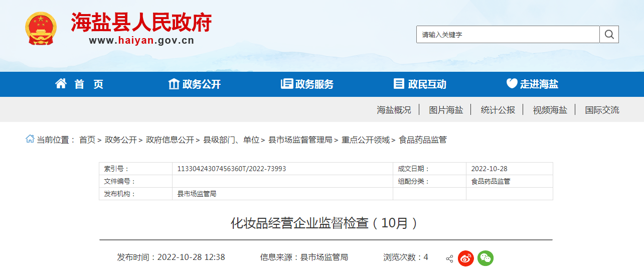Click the building icon beside 政务公开
The height and width of the screenshot is (272, 644).
point(174,84)
